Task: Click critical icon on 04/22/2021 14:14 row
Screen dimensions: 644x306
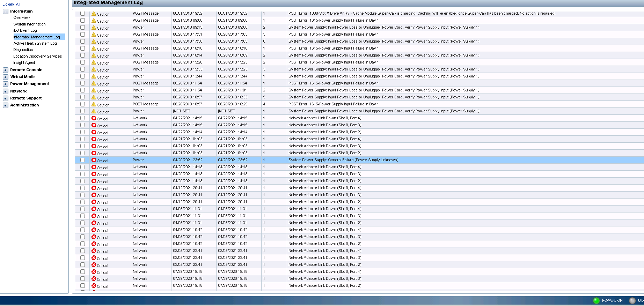Action: coord(94,132)
